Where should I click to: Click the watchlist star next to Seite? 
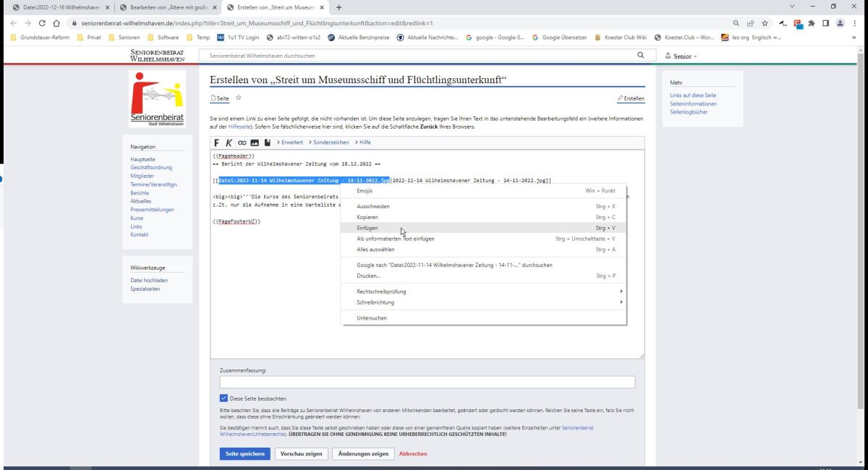[x=238, y=98]
